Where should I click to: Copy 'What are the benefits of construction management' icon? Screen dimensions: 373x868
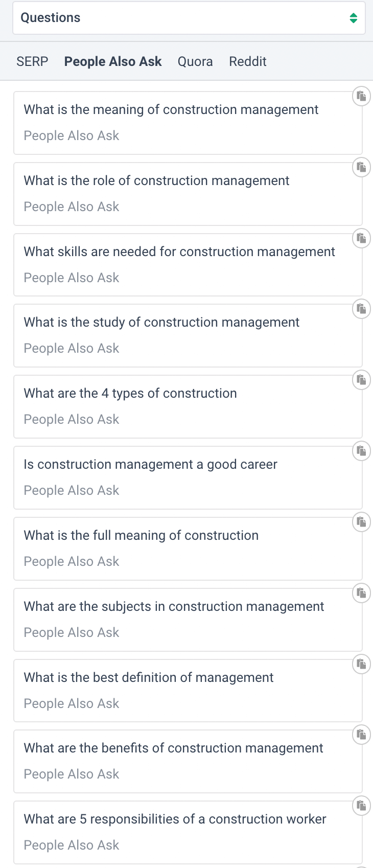[362, 735]
